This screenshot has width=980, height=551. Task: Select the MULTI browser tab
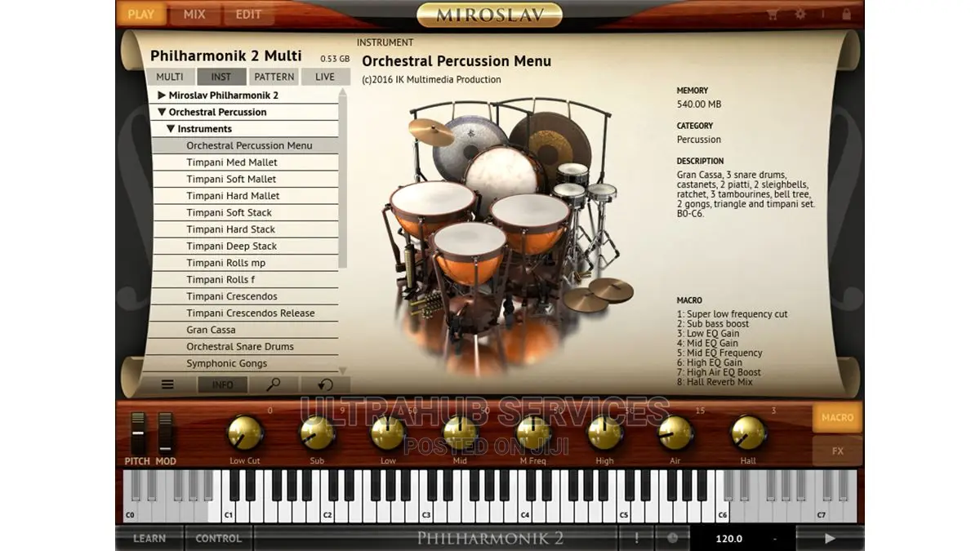click(x=170, y=77)
